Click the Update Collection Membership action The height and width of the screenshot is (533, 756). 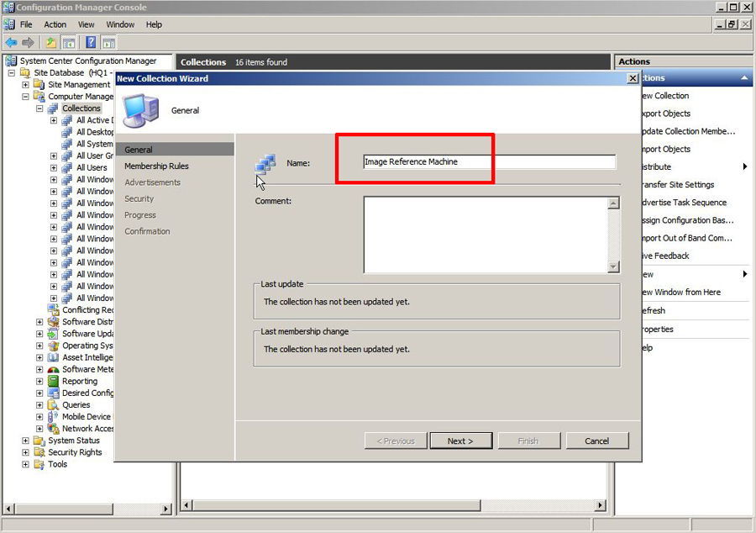689,131
